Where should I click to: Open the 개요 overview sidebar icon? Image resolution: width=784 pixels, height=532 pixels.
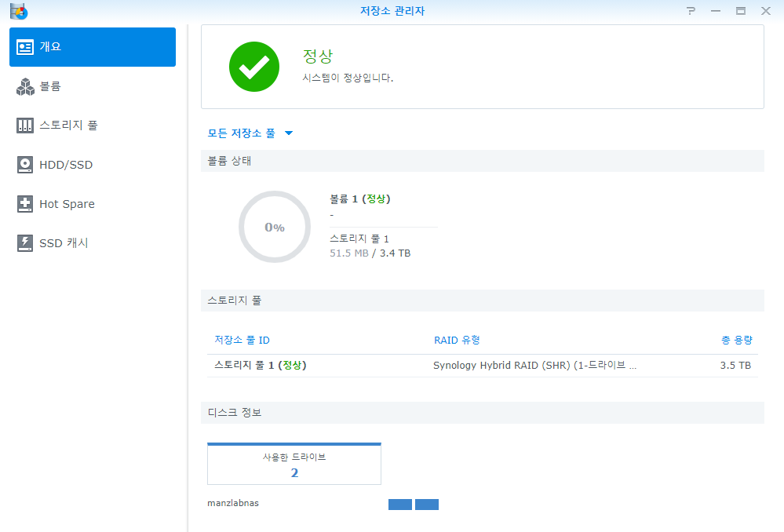[24, 46]
